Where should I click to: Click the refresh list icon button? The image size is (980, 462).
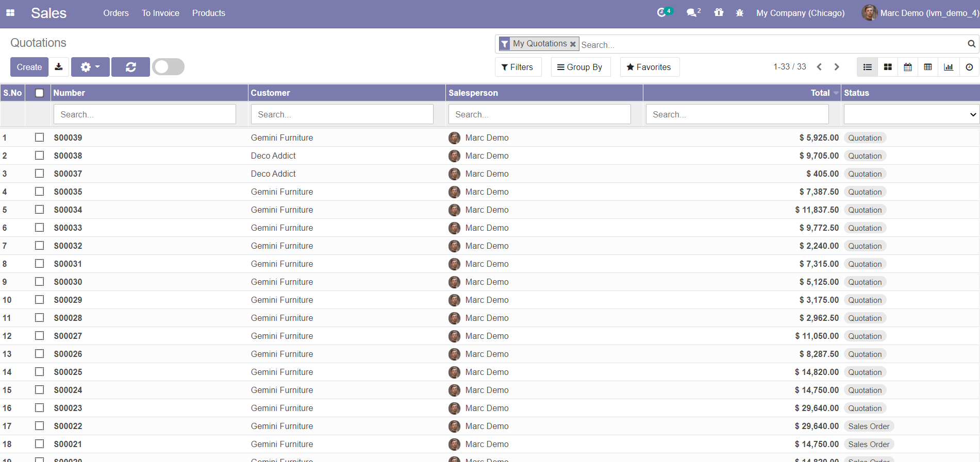pos(130,67)
